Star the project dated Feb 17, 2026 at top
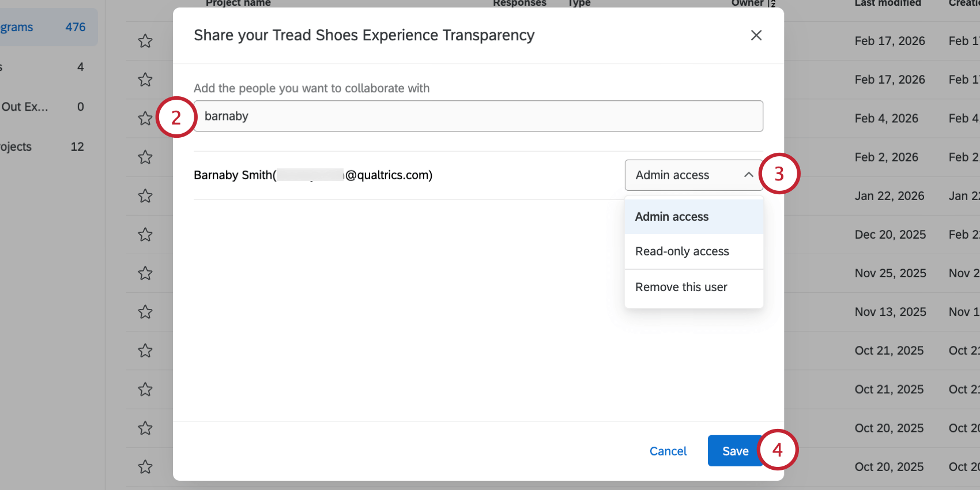 [145, 41]
